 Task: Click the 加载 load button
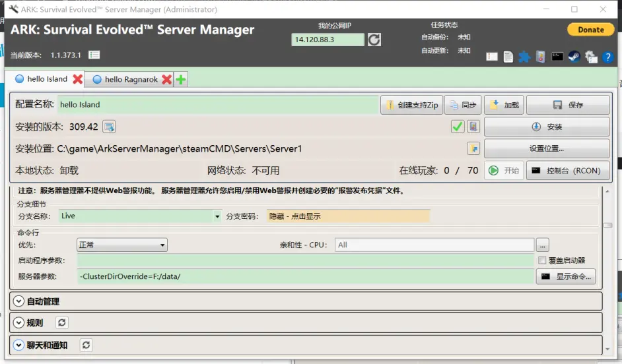point(504,105)
